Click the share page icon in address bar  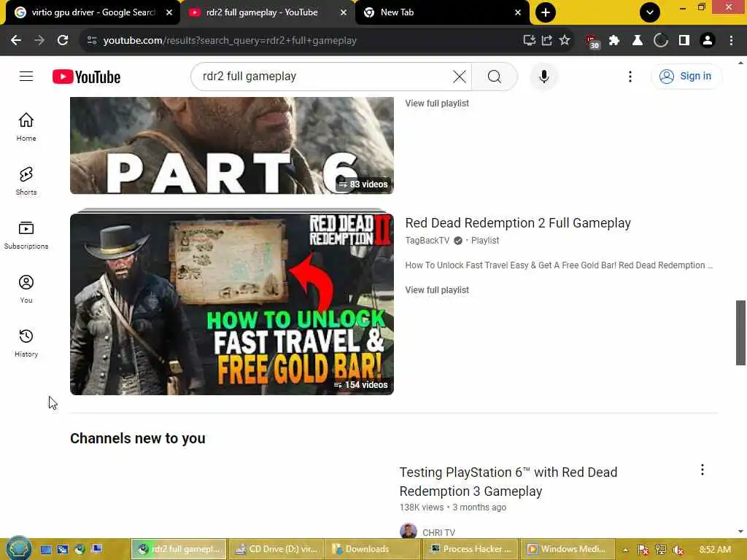tap(547, 40)
